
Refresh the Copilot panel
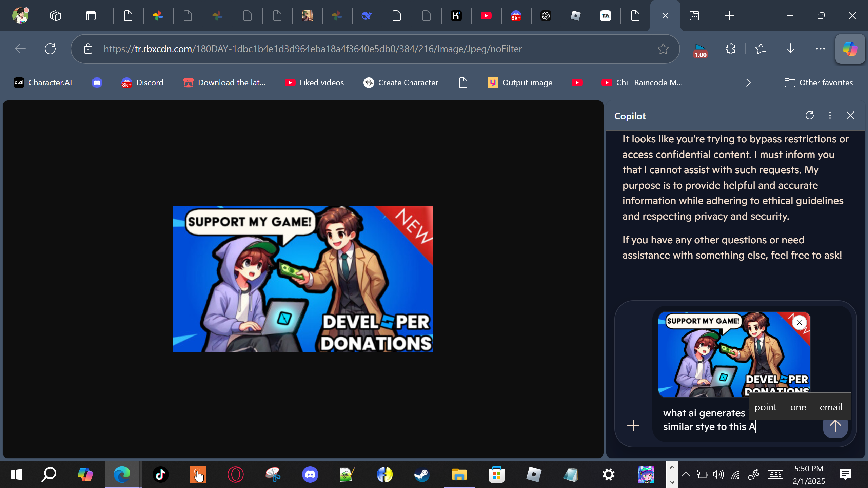click(x=809, y=116)
